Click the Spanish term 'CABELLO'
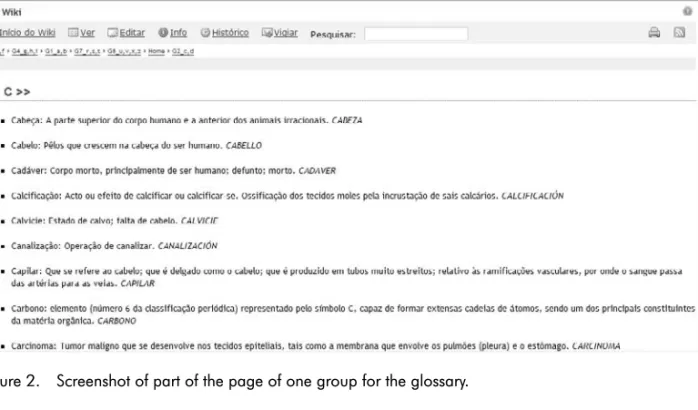Viewport: 698px width, 410px height. click(243, 146)
